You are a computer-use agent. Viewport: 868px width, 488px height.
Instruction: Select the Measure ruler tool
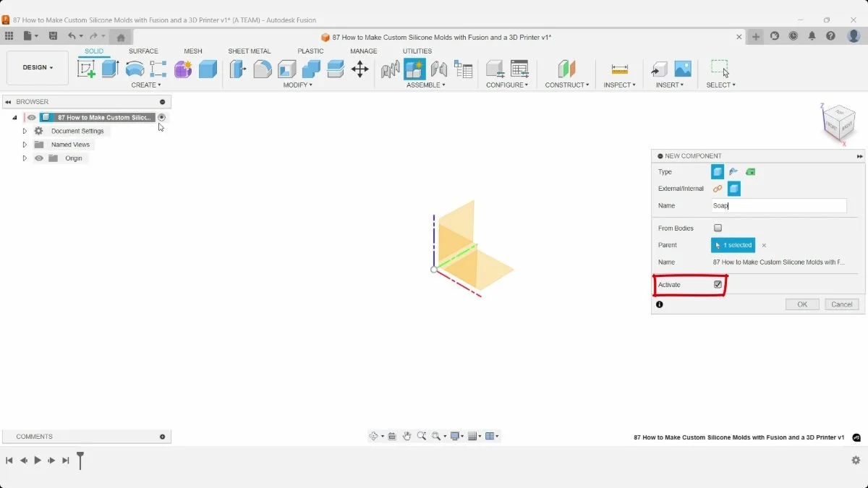click(619, 69)
